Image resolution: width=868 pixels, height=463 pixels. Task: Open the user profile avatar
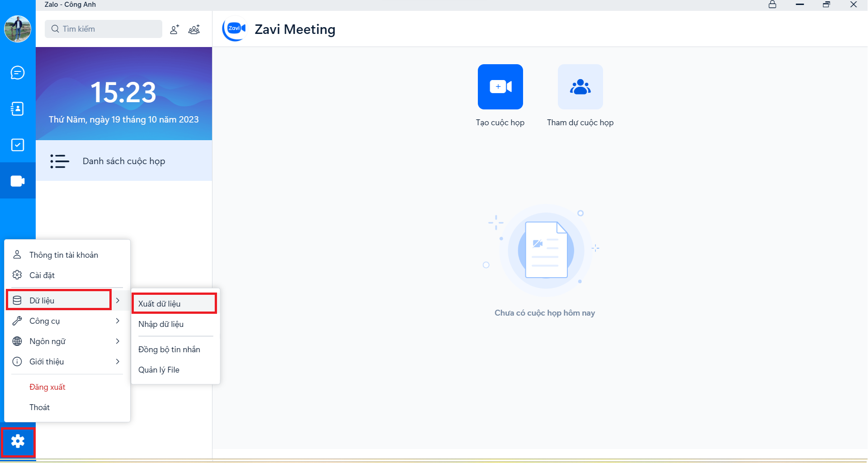[x=18, y=29]
